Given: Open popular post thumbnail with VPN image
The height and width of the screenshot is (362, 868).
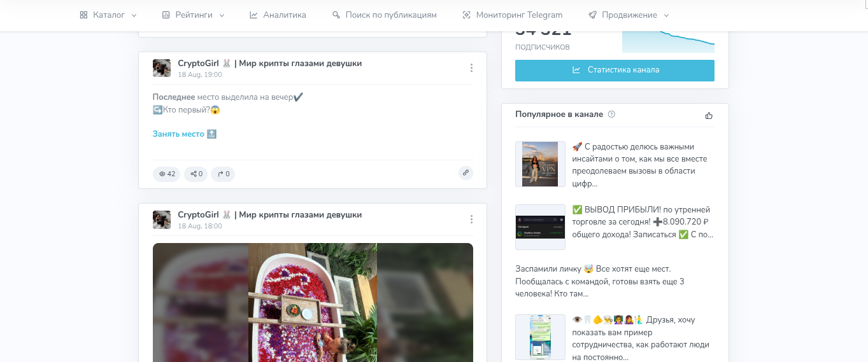Looking at the screenshot, I should click(x=540, y=164).
